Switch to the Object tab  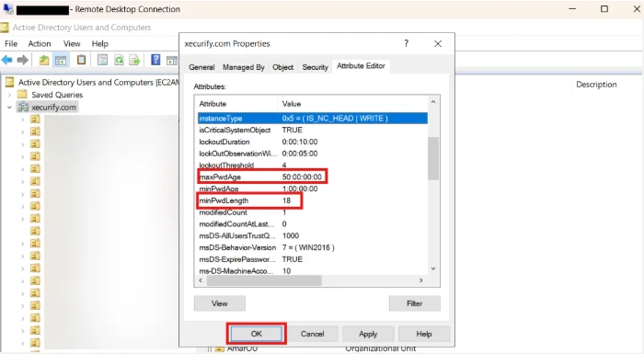click(x=283, y=67)
